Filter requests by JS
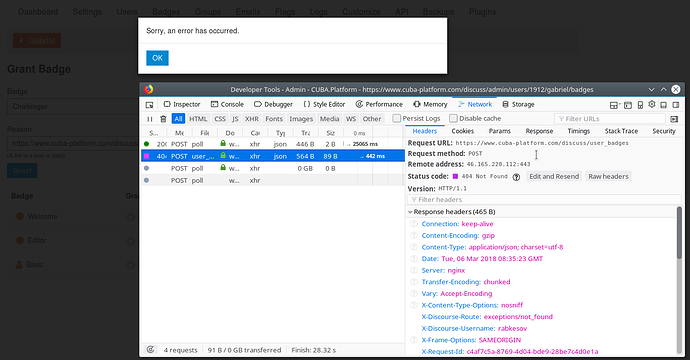This screenshot has width=690, height=360. [235, 119]
